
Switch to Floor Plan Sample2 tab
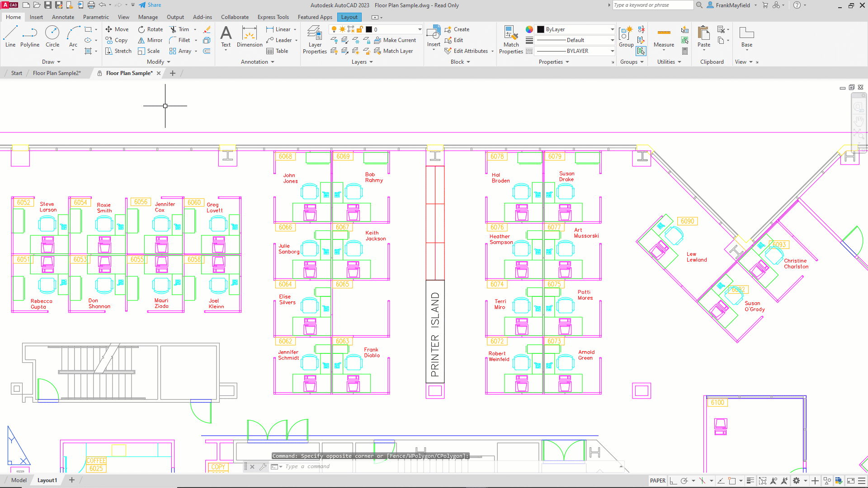click(57, 73)
